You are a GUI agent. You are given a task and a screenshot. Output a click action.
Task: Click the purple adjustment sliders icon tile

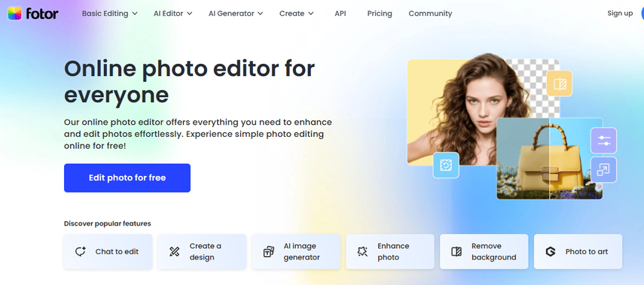603,141
